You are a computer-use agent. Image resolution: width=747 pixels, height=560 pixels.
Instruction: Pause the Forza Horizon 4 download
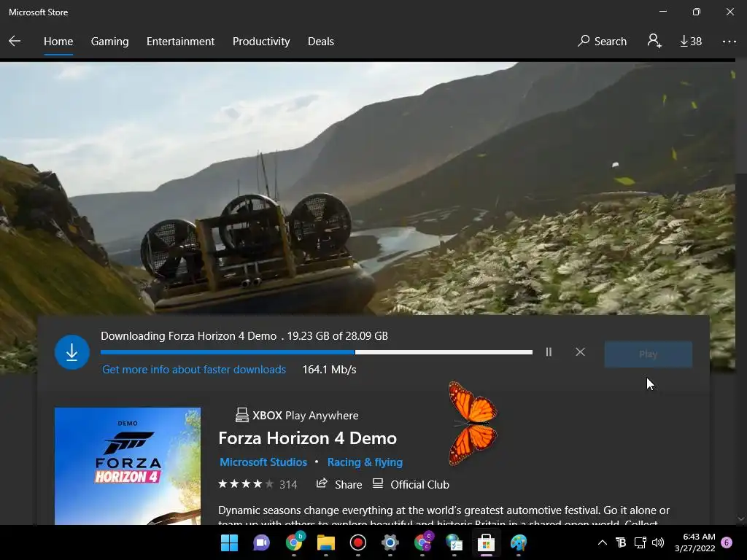tap(549, 352)
